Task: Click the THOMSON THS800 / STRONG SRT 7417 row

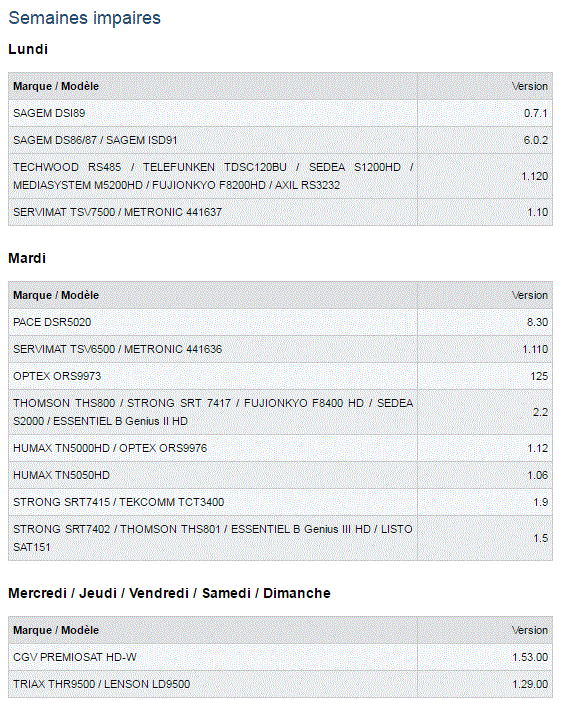Action: click(280, 412)
